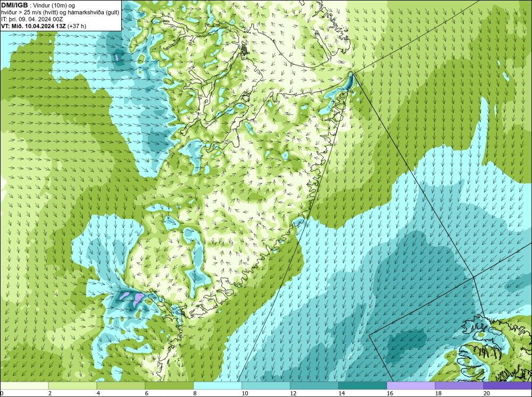Click the legend scale label "20"

(487, 393)
